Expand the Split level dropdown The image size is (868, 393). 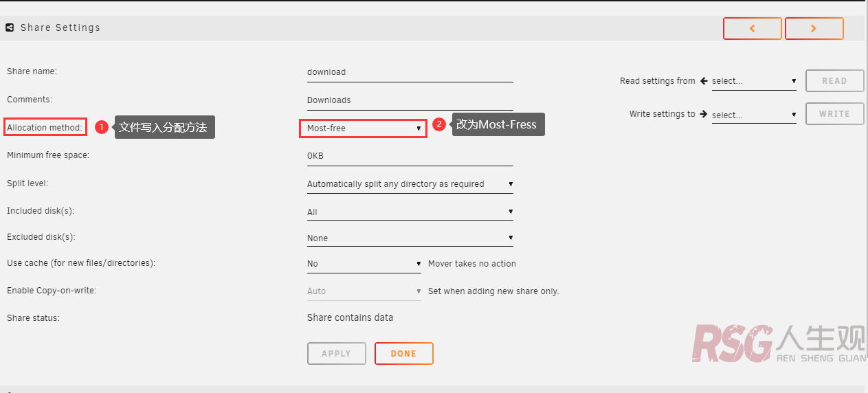point(410,184)
